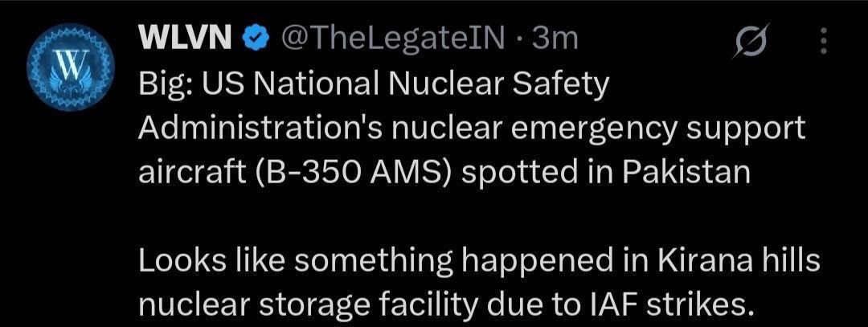
Task: Open the WLVN display name
Action: click(x=185, y=39)
